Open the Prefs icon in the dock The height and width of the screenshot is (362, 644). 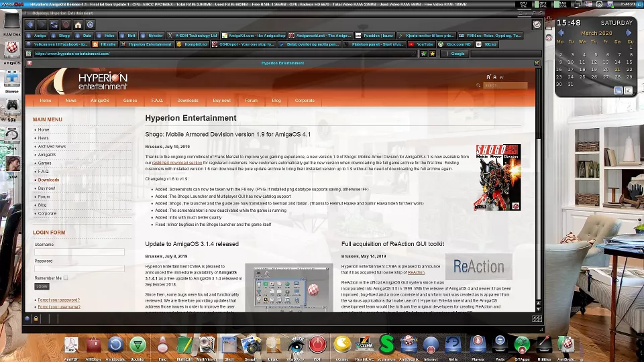tap(500, 345)
